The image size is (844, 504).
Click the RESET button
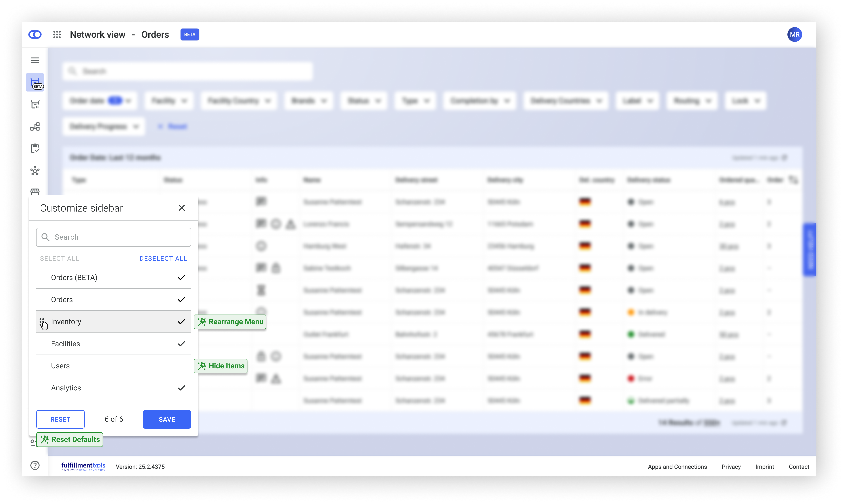(x=60, y=419)
